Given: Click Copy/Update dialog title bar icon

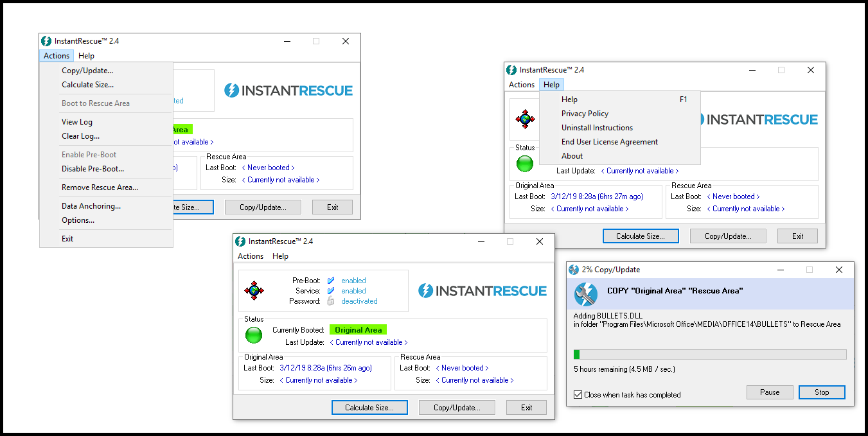Looking at the screenshot, I should 574,270.
